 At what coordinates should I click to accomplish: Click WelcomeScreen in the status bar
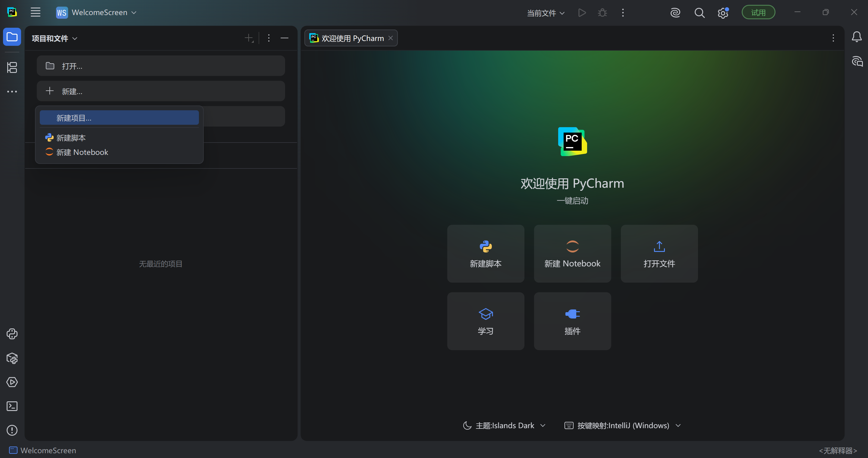pos(42,450)
